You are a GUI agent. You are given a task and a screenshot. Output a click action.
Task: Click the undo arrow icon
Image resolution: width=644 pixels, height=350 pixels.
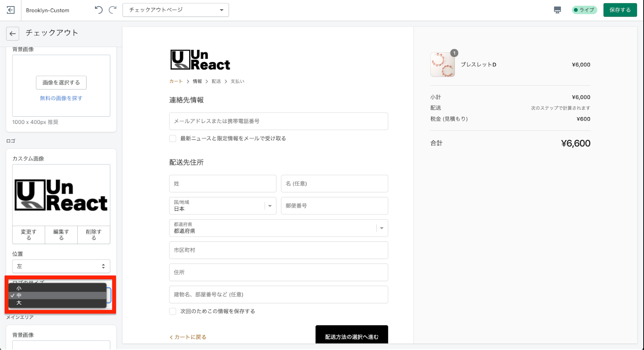(x=99, y=10)
